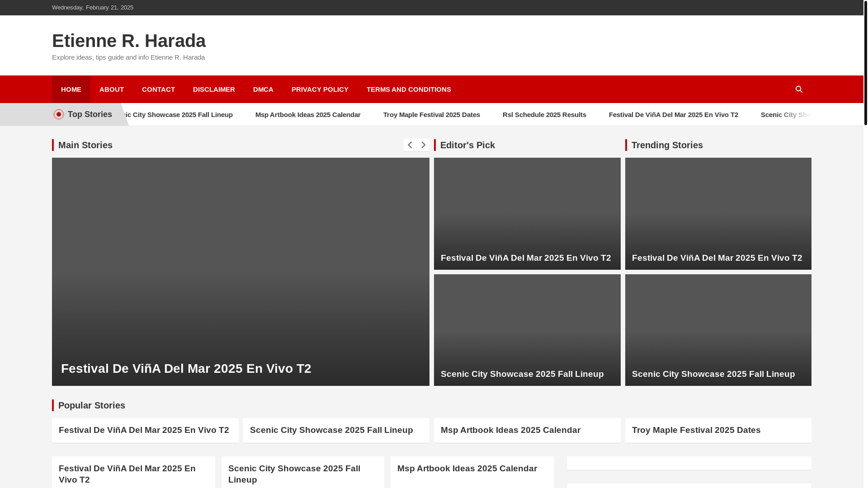This screenshot has width=868, height=488.
Task: Open the ABOUT page
Action: tap(112, 89)
